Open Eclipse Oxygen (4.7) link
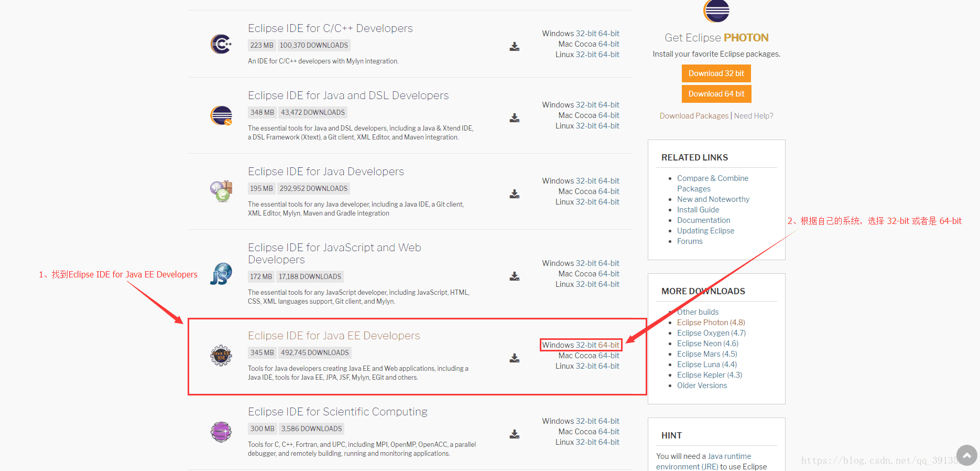Image resolution: width=980 pixels, height=471 pixels. (x=711, y=333)
